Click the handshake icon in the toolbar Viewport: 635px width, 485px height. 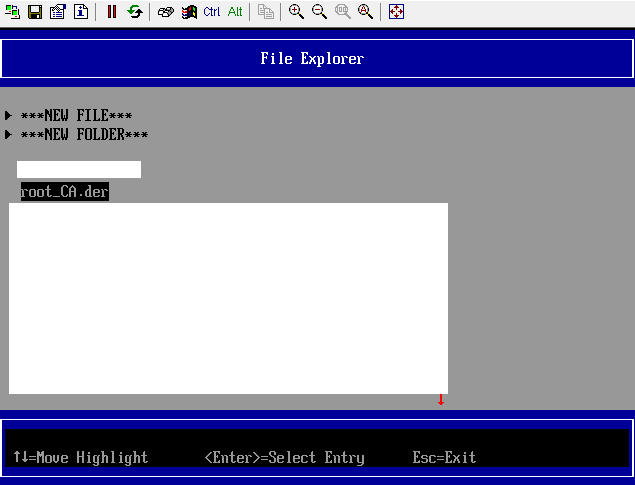(166, 12)
